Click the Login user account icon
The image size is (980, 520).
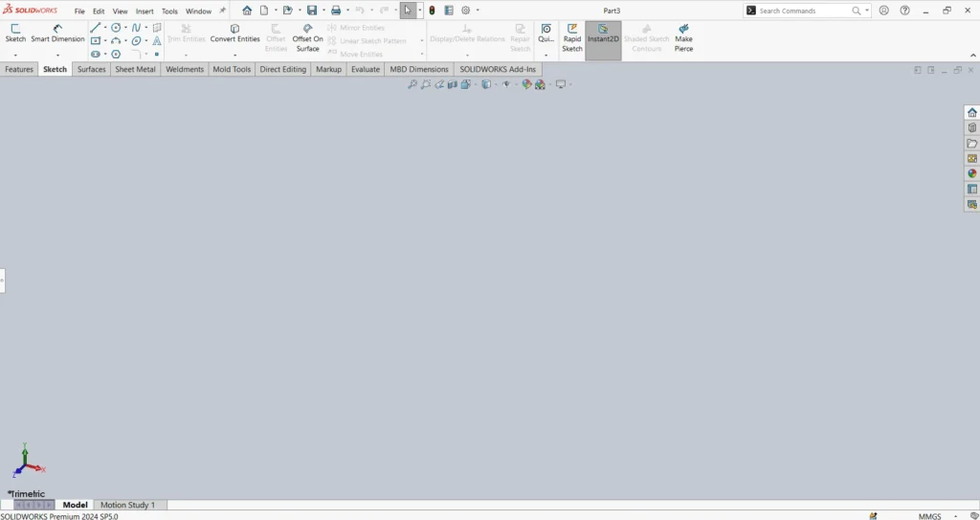pyautogui.click(x=883, y=11)
